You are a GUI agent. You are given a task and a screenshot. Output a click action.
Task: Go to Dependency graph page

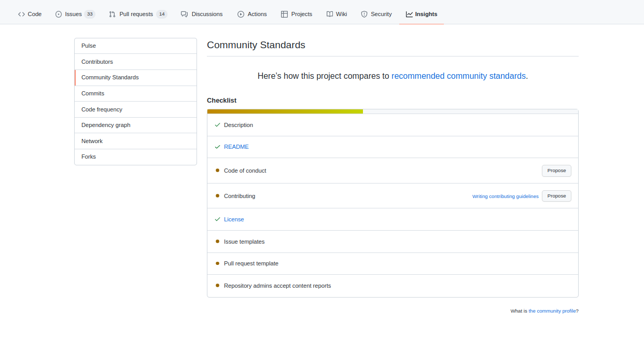coord(106,125)
